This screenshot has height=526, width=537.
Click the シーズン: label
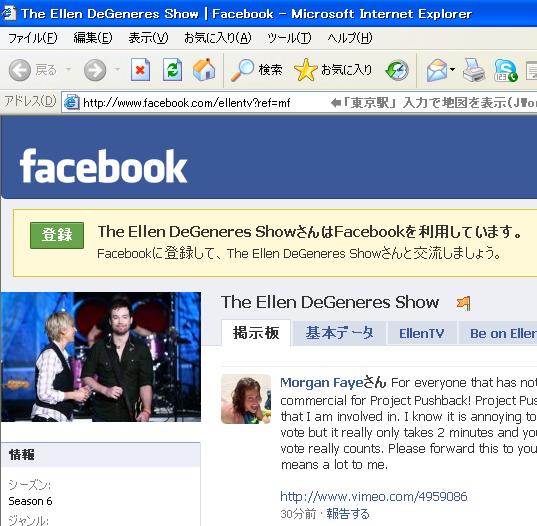pos(29,485)
